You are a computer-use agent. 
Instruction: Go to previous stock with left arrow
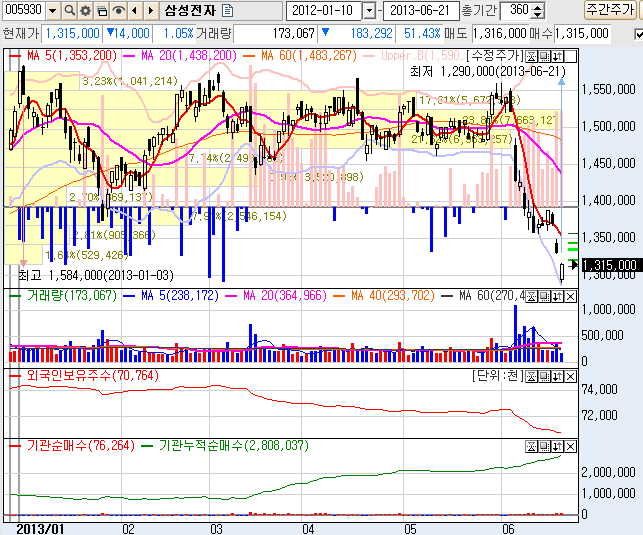[x=135, y=10]
